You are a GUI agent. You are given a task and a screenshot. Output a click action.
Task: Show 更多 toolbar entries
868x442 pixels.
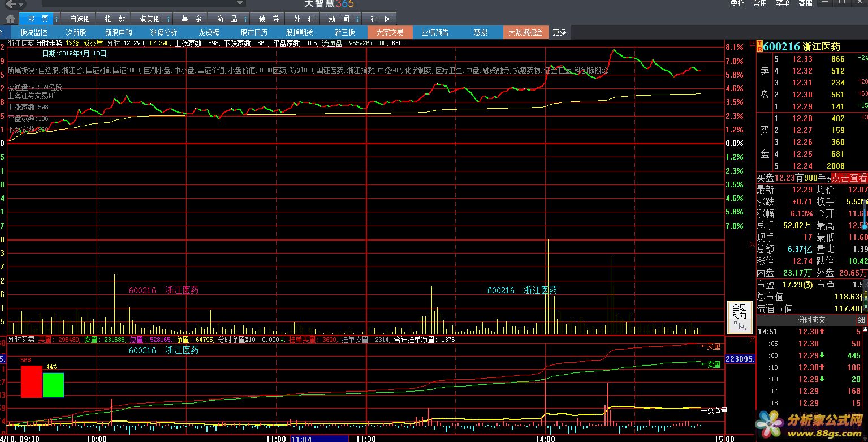[559, 32]
